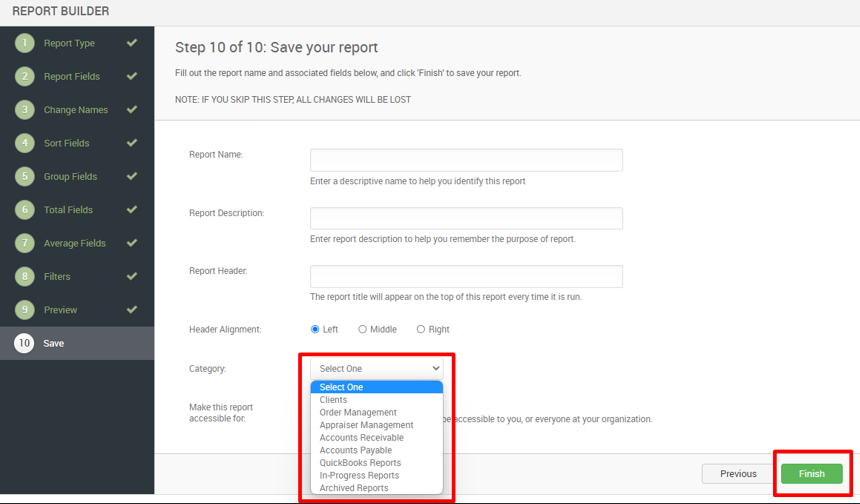Click the 'NOTE: IF YOU SKIP THIS STEP' warning text
860x504 pixels.
pos(293,100)
